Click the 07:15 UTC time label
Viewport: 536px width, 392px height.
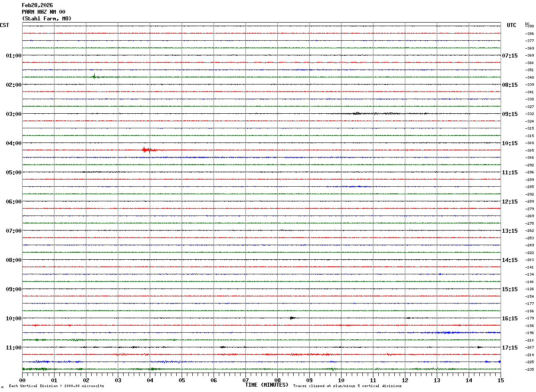pyautogui.click(x=510, y=56)
